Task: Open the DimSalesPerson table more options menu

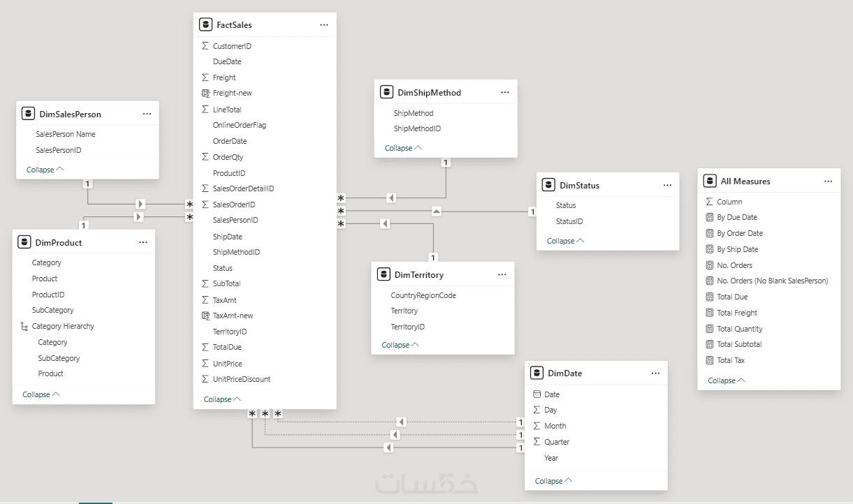Action: tap(147, 114)
